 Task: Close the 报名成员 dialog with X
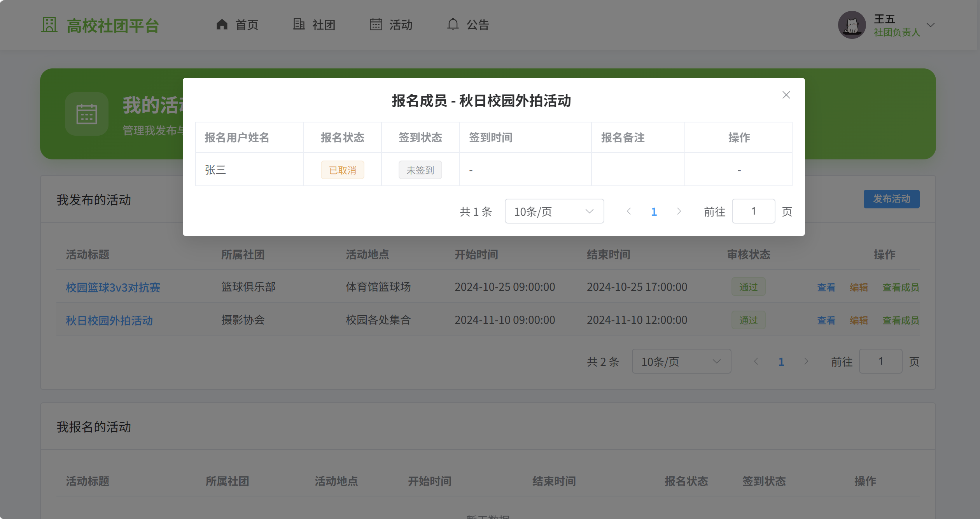coord(786,95)
